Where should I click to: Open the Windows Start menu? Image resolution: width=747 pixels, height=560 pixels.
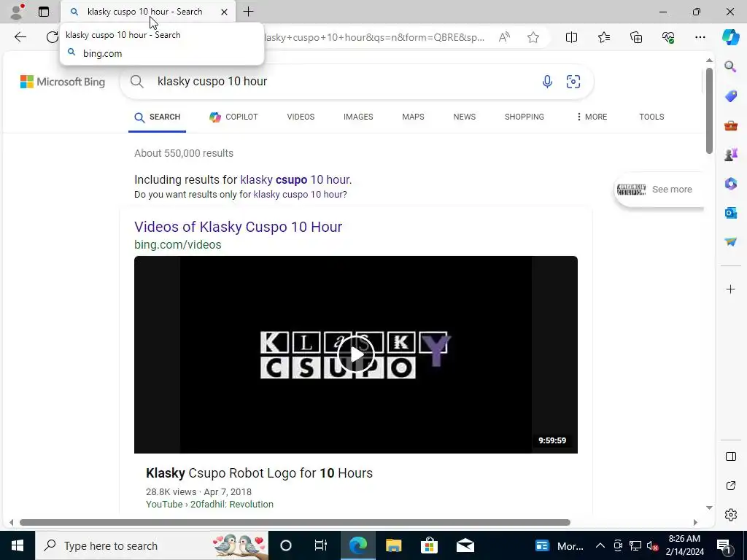tap(18, 545)
